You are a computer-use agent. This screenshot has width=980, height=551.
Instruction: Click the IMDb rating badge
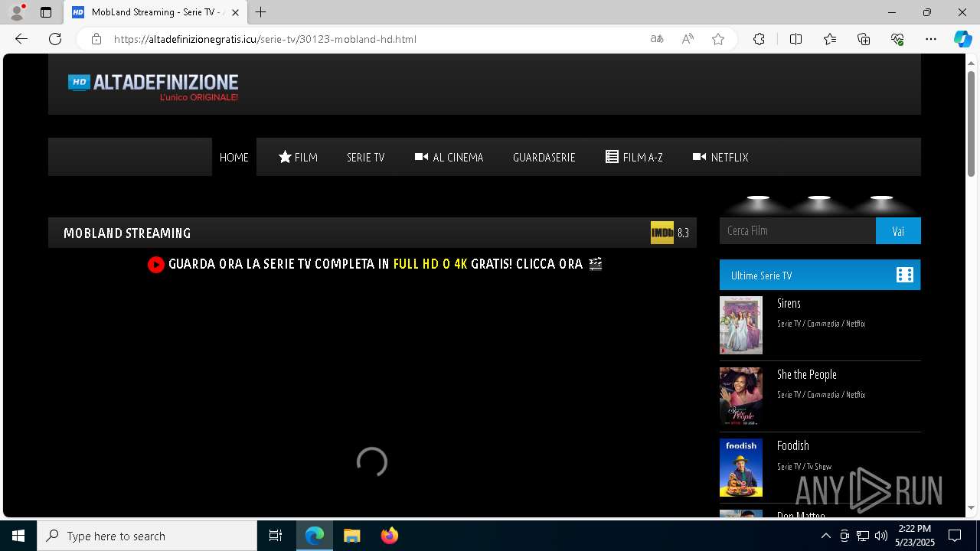[662, 233]
